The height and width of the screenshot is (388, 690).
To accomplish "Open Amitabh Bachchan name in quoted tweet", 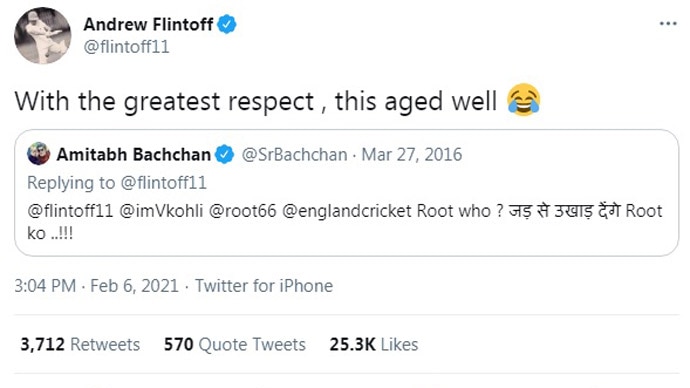I will [x=134, y=154].
